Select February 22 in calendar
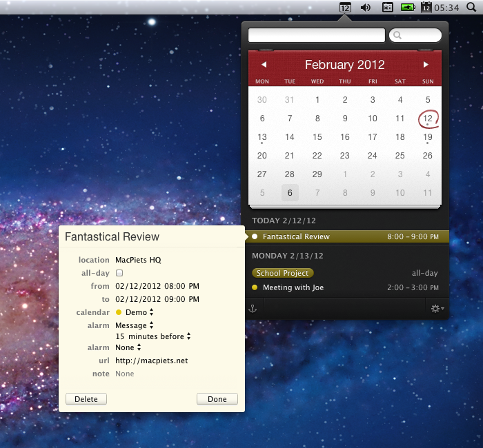Image resolution: width=483 pixels, height=448 pixels. (x=317, y=155)
